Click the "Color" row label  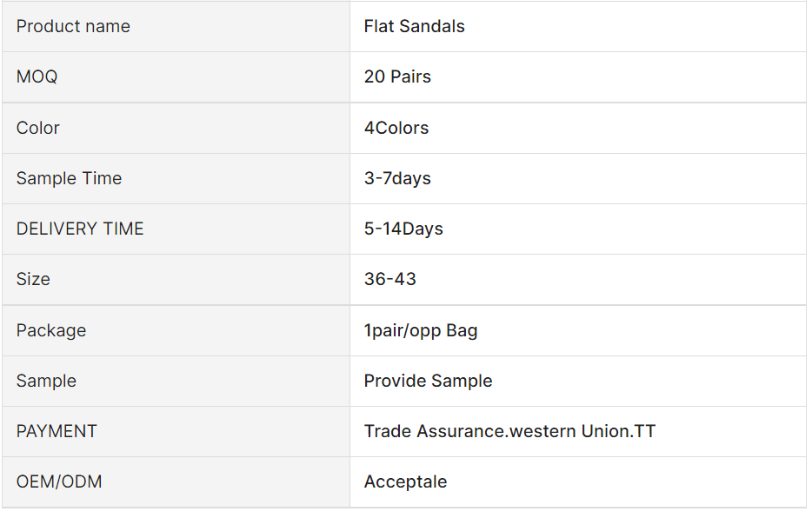tap(38, 128)
